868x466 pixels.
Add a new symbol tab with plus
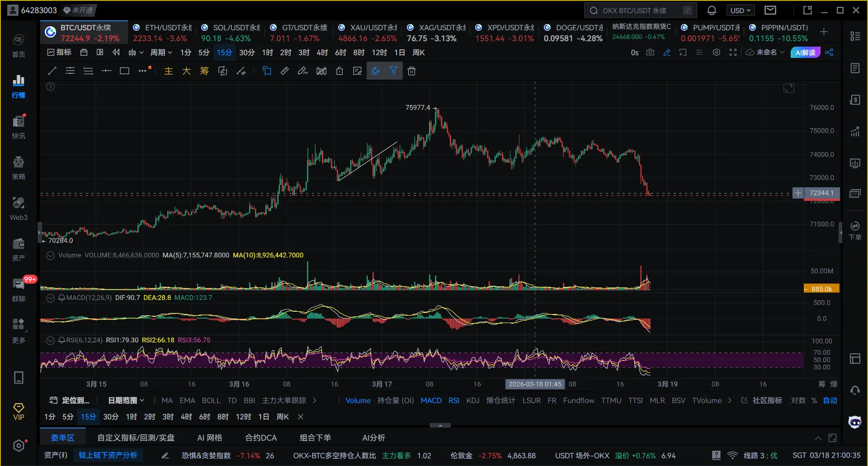(824, 32)
